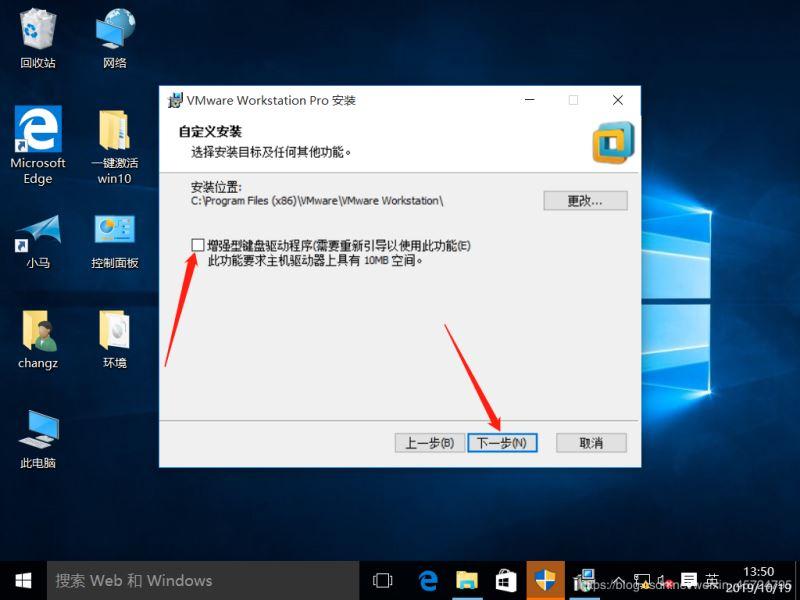The width and height of the screenshot is (800, 600).
Task: Open the 网络 Network icon
Action: click(x=113, y=30)
